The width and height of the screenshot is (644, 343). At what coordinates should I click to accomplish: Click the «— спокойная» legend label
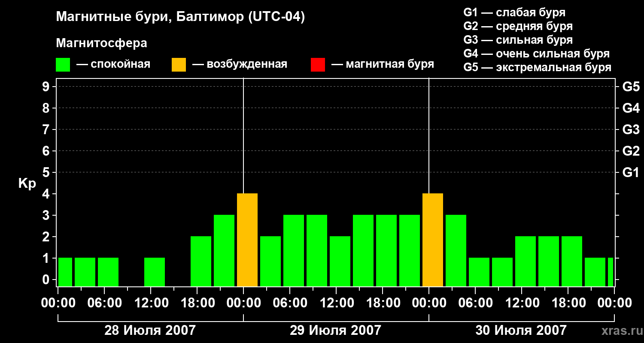coord(113,64)
